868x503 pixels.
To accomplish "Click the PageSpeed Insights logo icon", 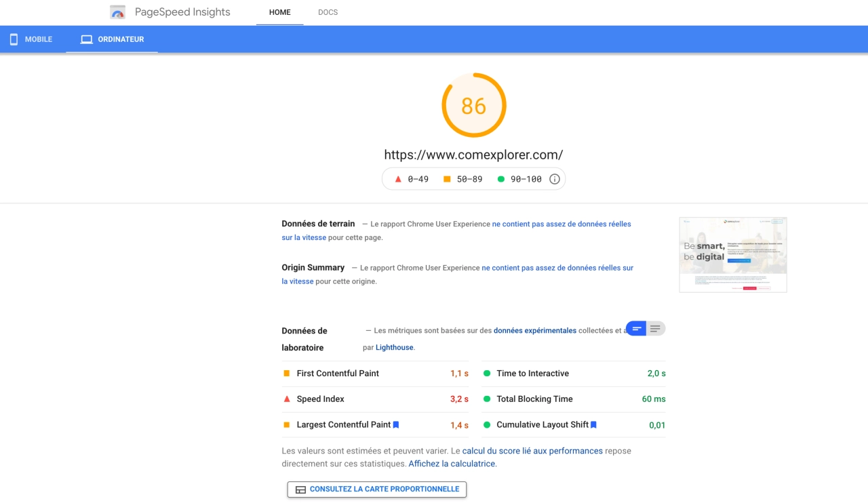I will (x=118, y=12).
